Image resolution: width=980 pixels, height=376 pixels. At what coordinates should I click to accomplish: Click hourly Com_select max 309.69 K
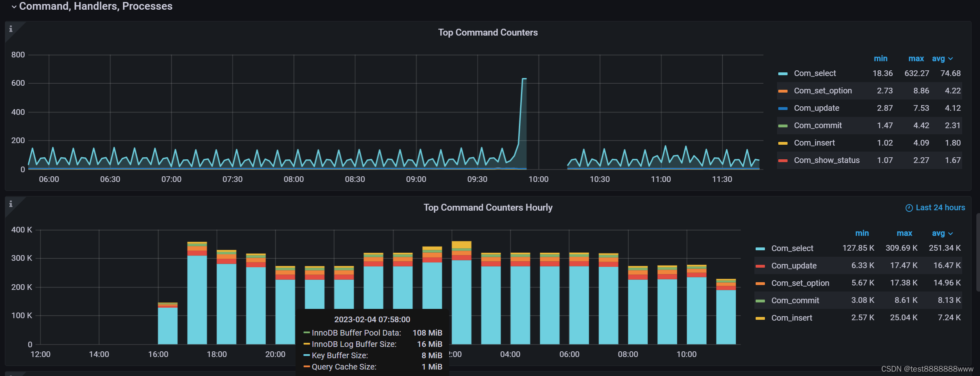point(901,248)
